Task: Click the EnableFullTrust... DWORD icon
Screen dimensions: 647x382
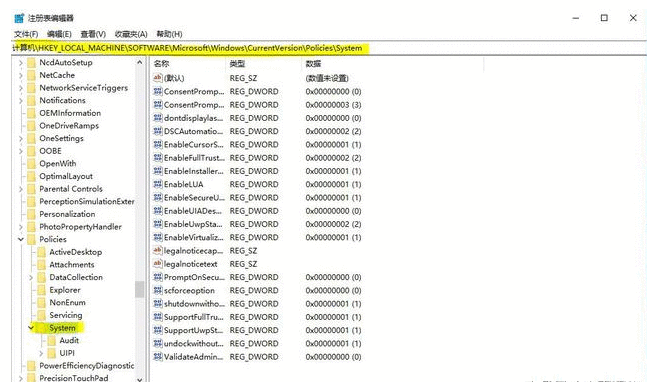Action: point(157,157)
